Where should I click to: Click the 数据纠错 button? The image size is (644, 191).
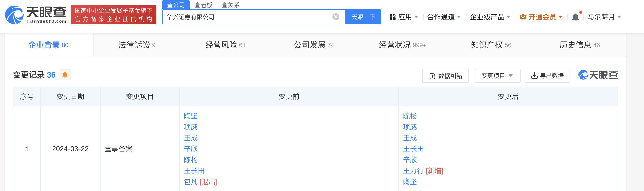(x=445, y=76)
